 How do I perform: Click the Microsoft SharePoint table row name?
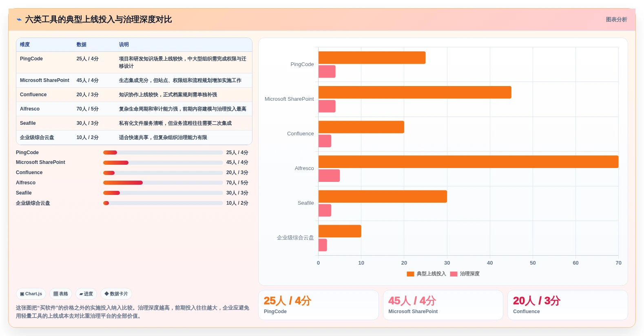44,80
